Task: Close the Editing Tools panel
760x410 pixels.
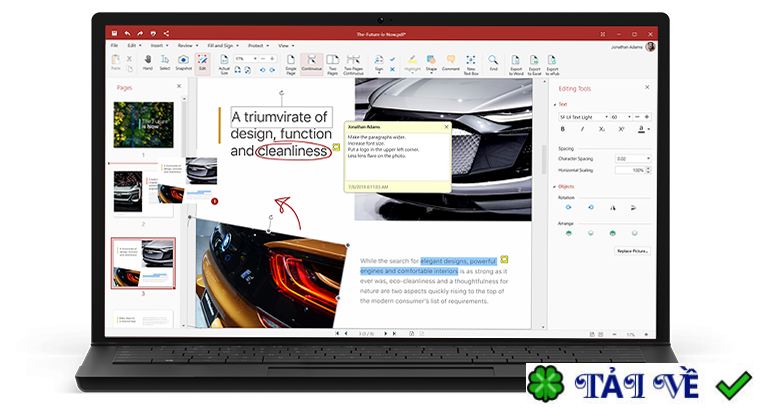Action: tap(647, 87)
